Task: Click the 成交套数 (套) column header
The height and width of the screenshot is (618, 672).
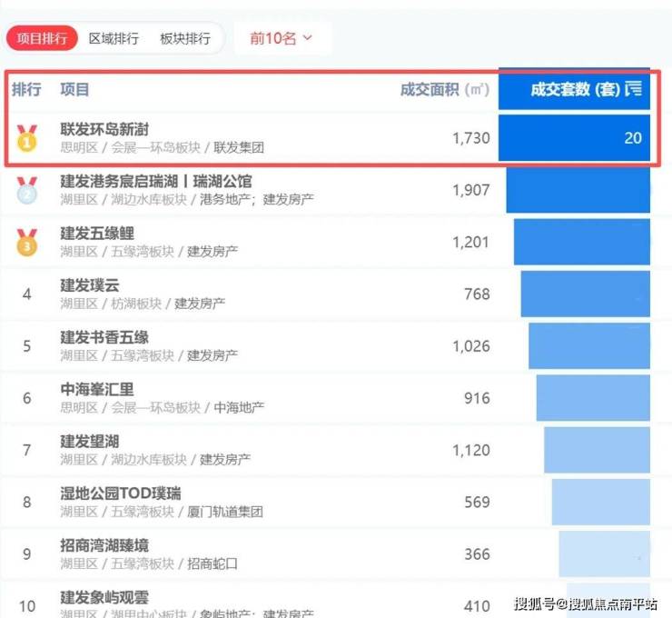Action: point(575,89)
